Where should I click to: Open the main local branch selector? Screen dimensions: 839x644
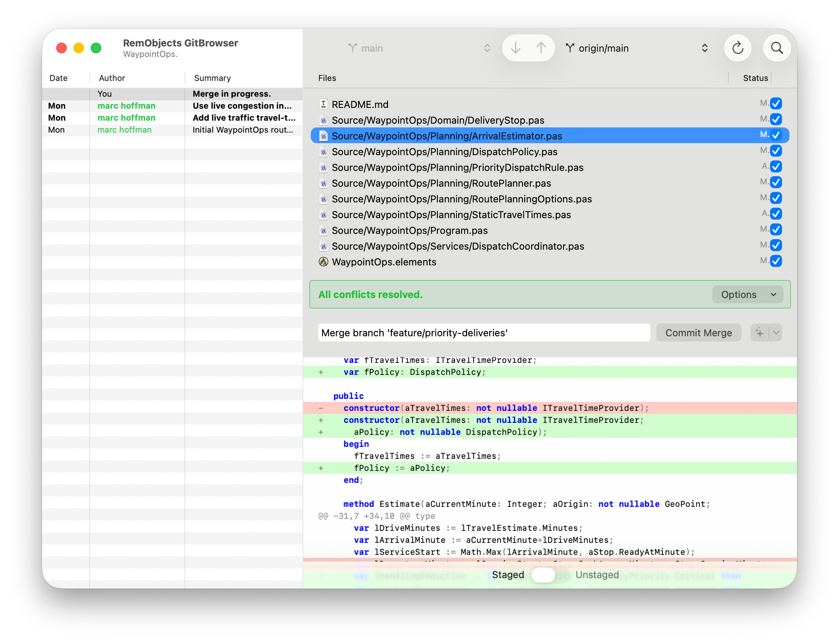tap(419, 48)
